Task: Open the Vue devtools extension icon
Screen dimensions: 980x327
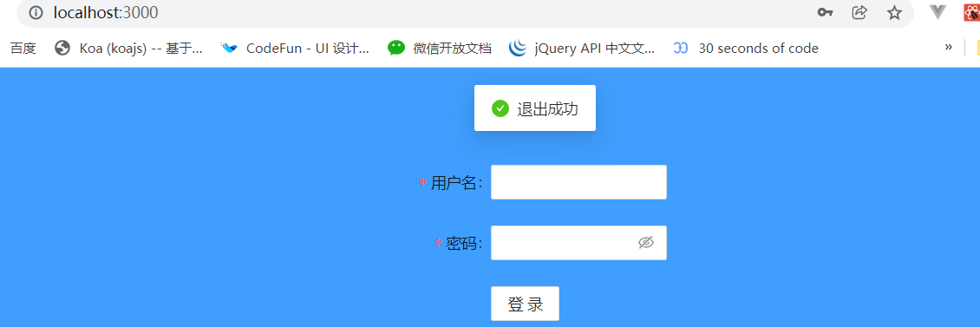Action: click(938, 12)
